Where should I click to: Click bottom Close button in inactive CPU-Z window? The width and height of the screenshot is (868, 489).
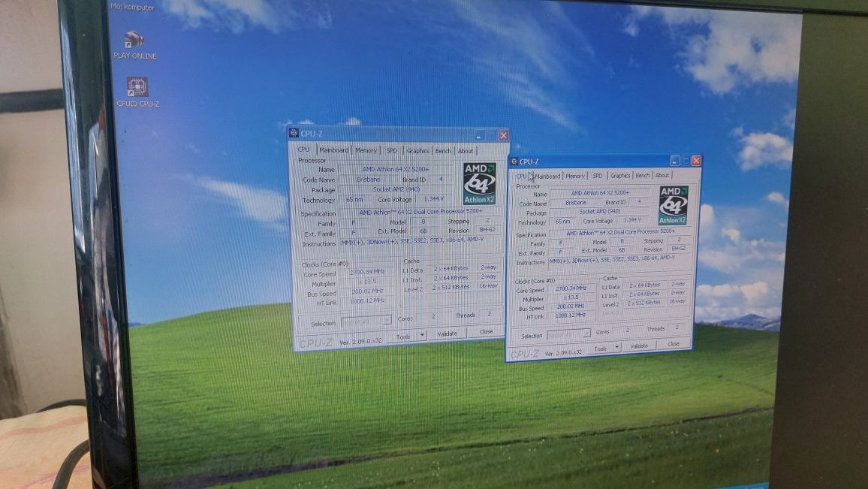(486, 332)
